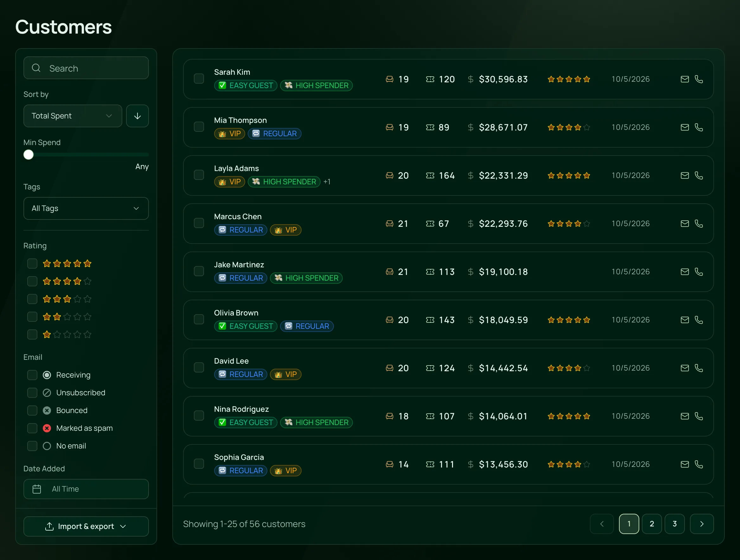The height and width of the screenshot is (560, 740).
Task: Click the +1 more tags indicator on Layla Adams
Action: (327, 181)
